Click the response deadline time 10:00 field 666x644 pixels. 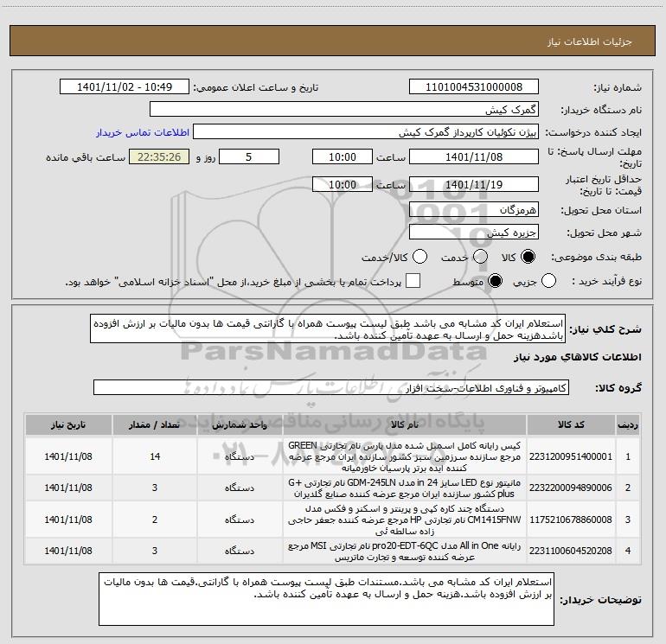pos(343,156)
